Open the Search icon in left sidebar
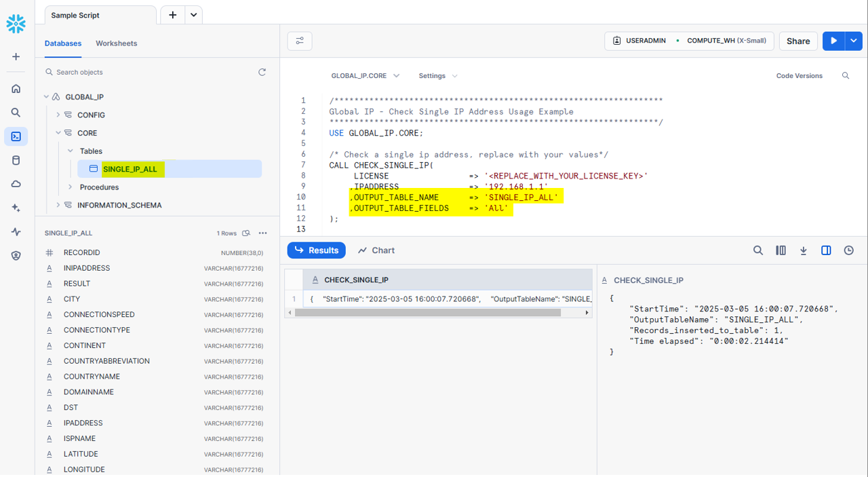 16,113
